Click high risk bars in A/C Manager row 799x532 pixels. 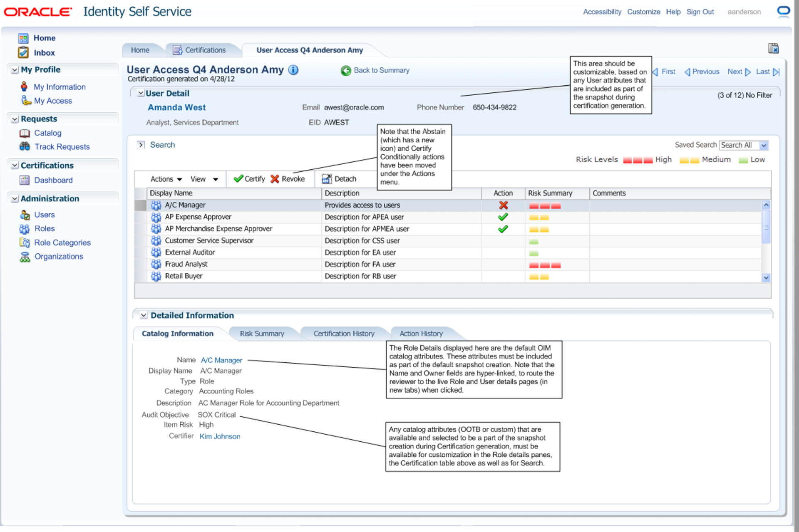545,205
